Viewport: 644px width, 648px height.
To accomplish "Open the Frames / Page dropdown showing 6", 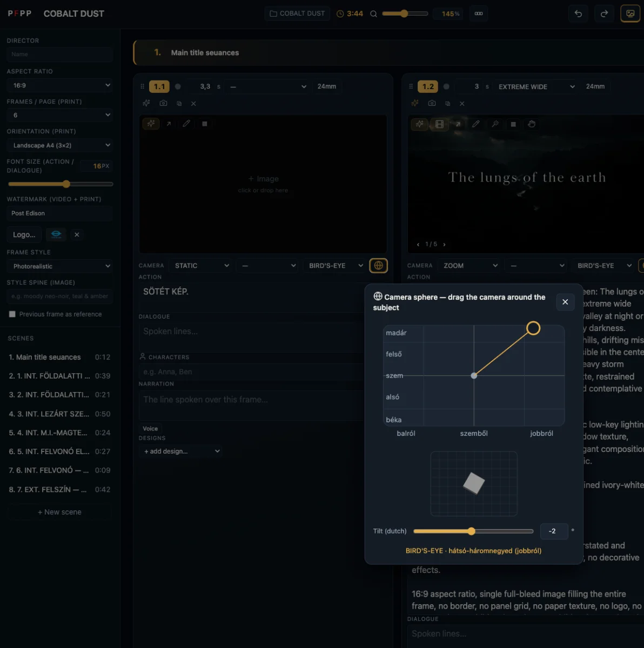I will pyautogui.click(x=60, y=115).
